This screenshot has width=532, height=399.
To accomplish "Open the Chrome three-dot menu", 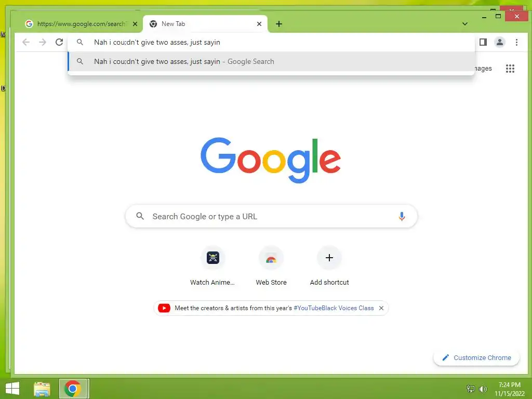I will 516,42.
